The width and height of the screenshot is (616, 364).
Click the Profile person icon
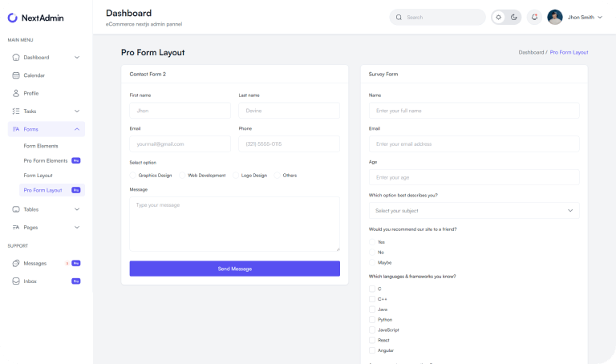16,93
